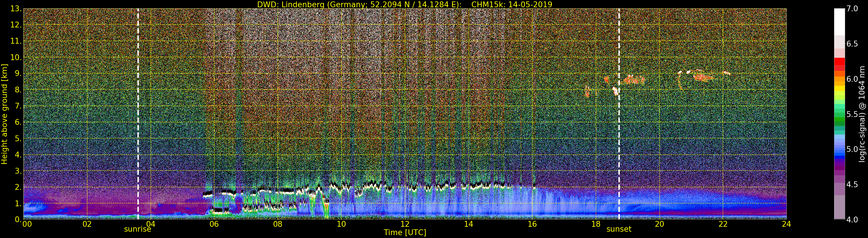Click colorbar tick label "7.0"
868x238 pixels.
point(852,9)
